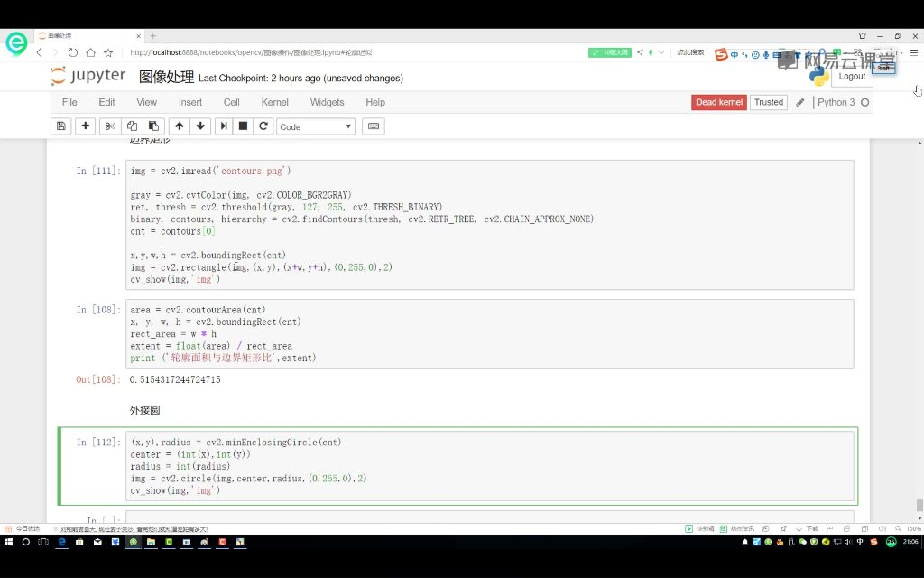Open Cortana search circle on taskbar
The width and height of the screenshot is (924, 578).
pos(25,542)
